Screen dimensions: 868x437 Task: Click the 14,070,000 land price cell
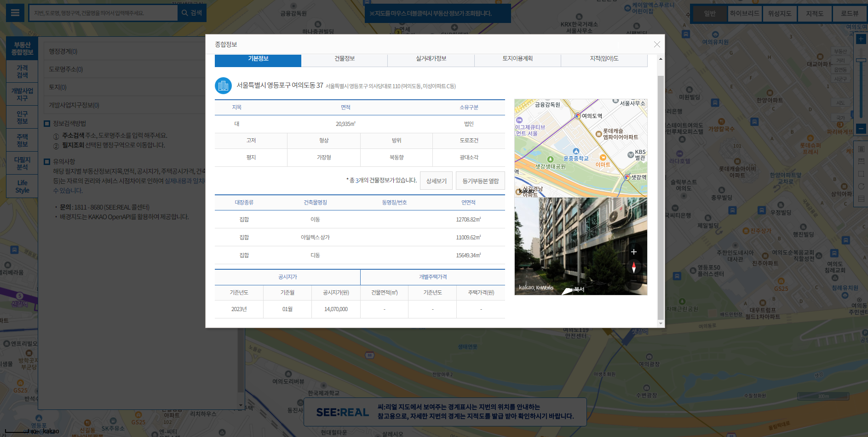coord(336,309)
